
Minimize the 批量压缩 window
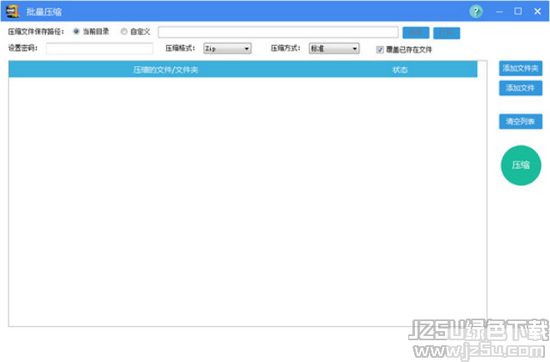[499, 12]
